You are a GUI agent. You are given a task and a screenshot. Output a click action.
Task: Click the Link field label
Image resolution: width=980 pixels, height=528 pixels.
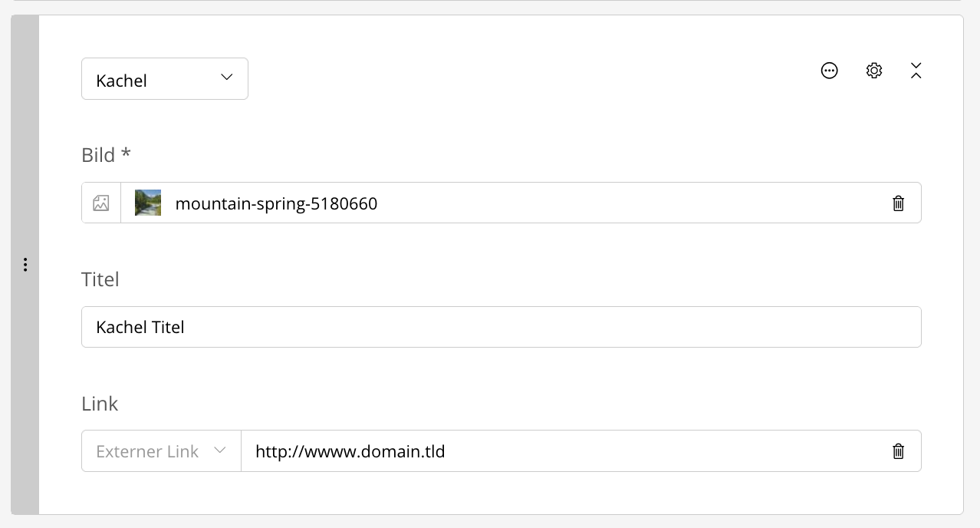[100, 404]
